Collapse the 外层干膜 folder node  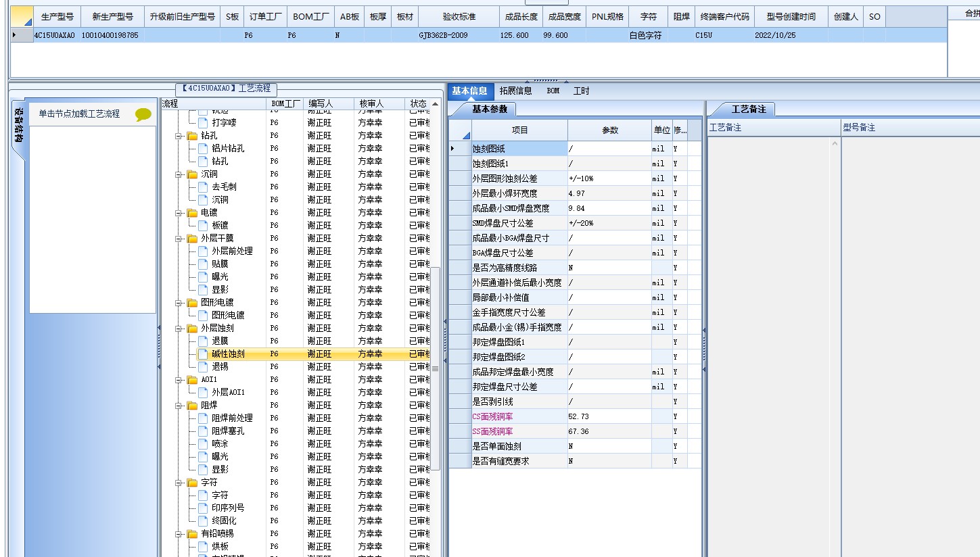pos(180,238)
